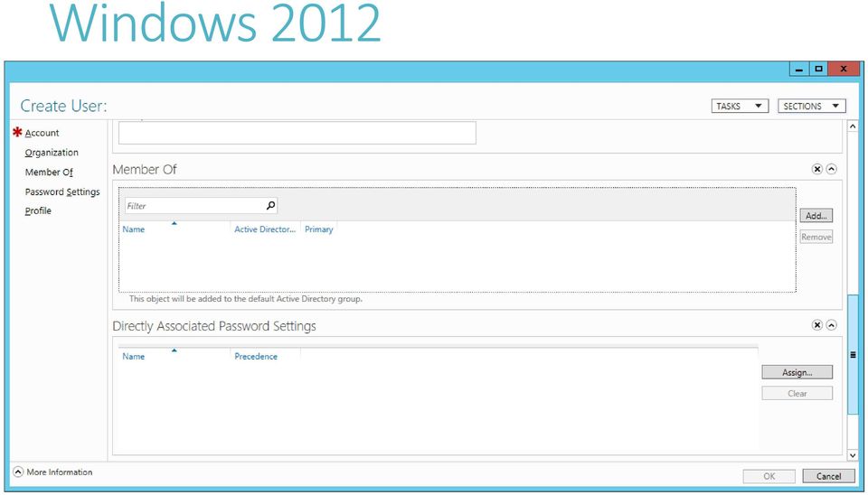Jump to Organization section
This screenshot has width=868, height=495.
tap(52, 153)
